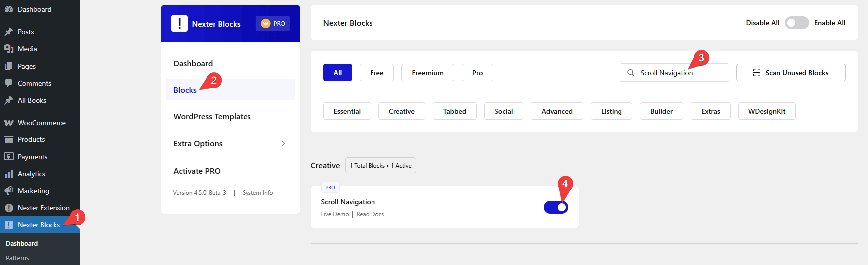Filter blocks by Freemium
Image resolution: width=868 pixels, height=265 pixels.
(x=428, y=73)
